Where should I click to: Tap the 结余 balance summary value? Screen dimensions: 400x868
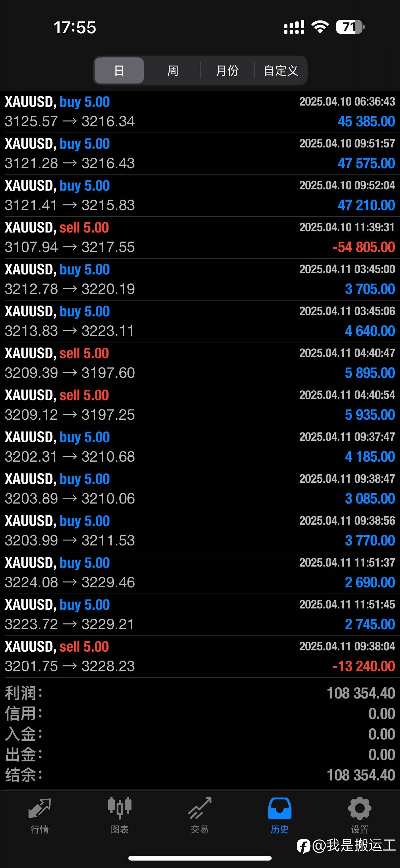pos(361,775)
